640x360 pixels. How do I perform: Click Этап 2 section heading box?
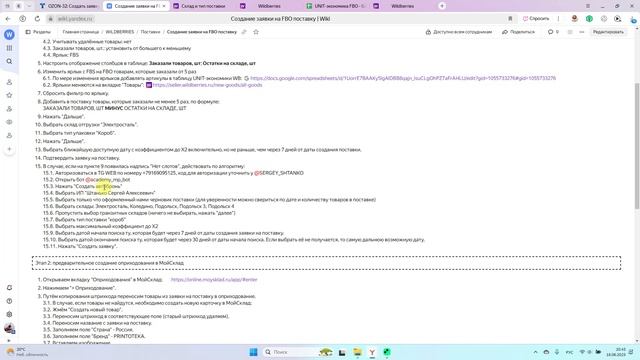(327, 263)
